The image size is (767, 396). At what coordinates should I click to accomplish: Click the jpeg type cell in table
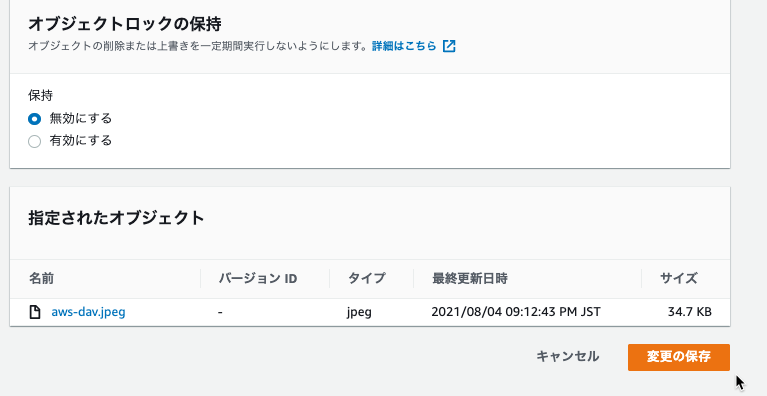359,312
